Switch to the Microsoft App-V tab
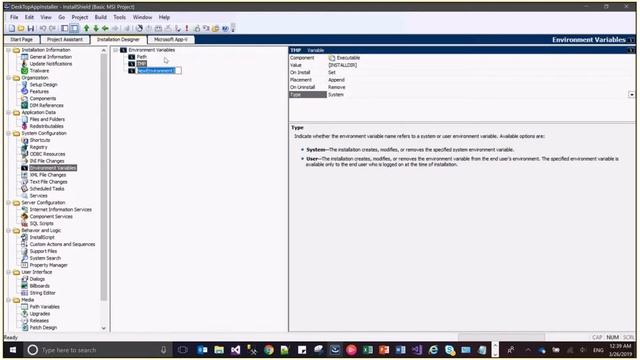This screenshot has height=360, width=640. click(171, 40)
